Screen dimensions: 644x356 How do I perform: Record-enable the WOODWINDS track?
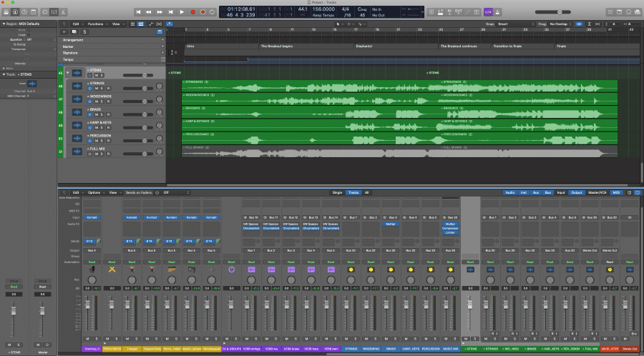point(109,102)
